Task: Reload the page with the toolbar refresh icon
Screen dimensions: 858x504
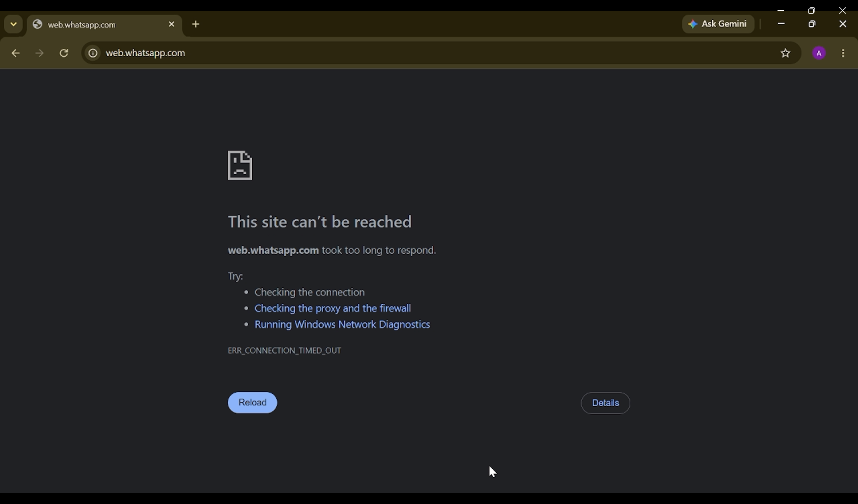Action: point(64,53)
